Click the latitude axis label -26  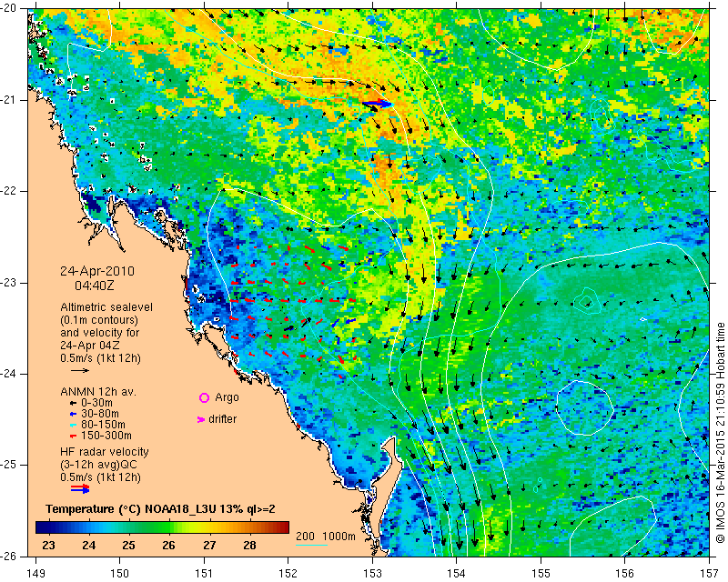[9, 557]
